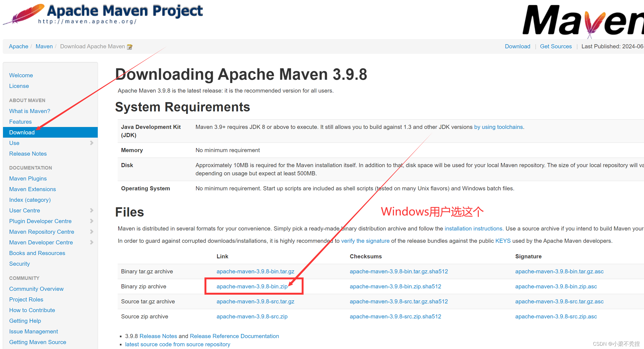Go to Maven Extensions page
The image size is (644, 349).
pos(32,189)
